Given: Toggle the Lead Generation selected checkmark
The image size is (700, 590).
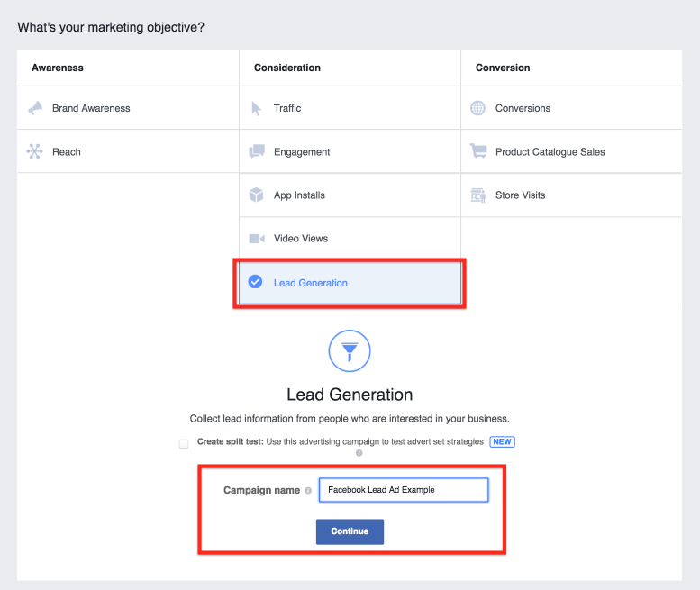Looking at the screenshot, I should coord(255,282).
